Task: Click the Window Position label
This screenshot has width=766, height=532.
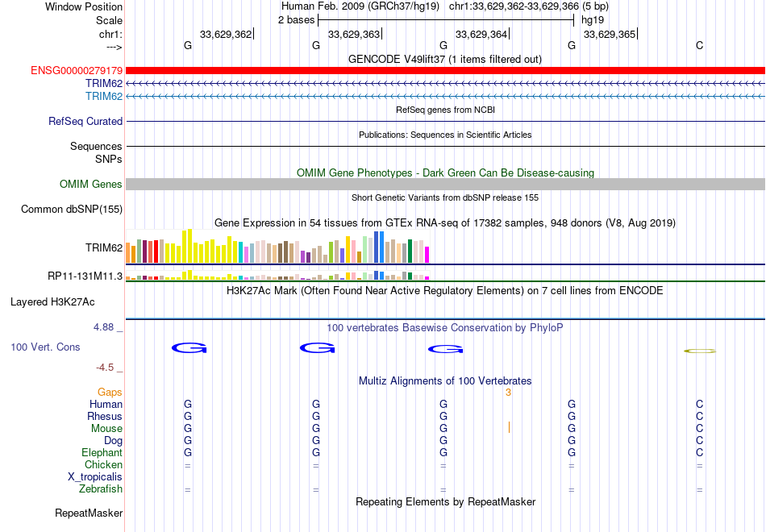Action: tap(84, 6)
